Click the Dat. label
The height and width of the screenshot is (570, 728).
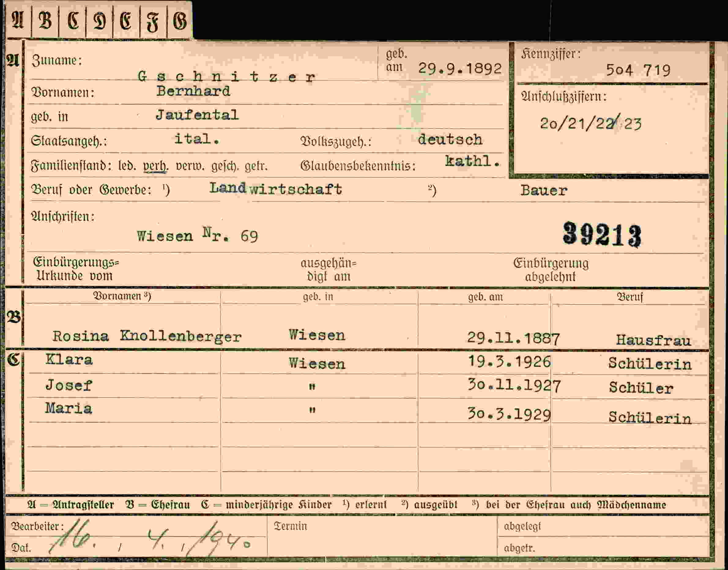tap(21, 548)
